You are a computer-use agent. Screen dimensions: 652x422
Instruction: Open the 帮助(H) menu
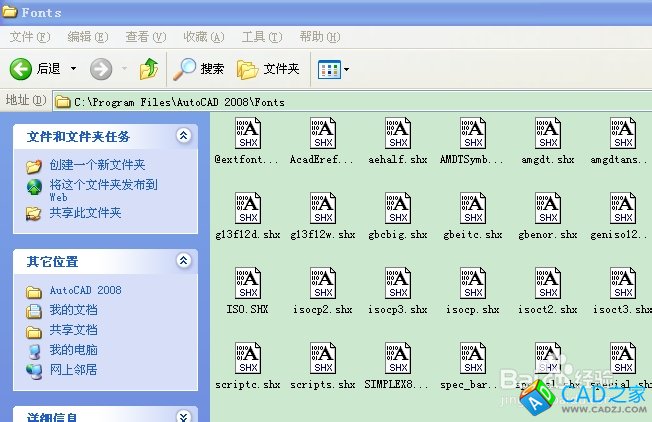(320, 37)
